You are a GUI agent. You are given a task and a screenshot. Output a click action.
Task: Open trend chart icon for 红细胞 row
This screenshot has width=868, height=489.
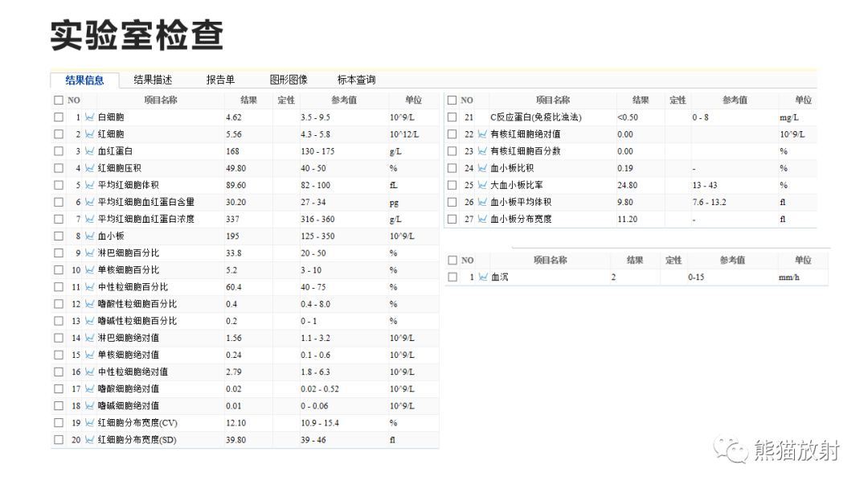90,134
